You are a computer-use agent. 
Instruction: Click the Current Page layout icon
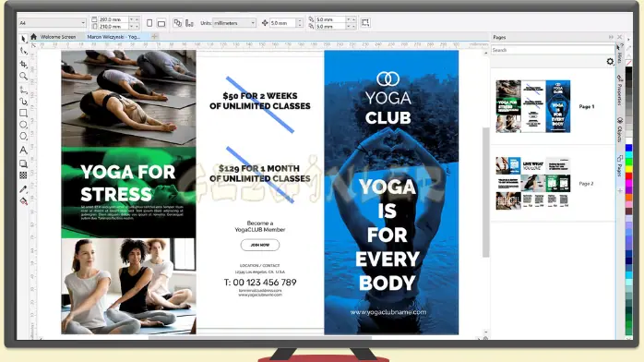pyautogui.click(x=189, y=23)
